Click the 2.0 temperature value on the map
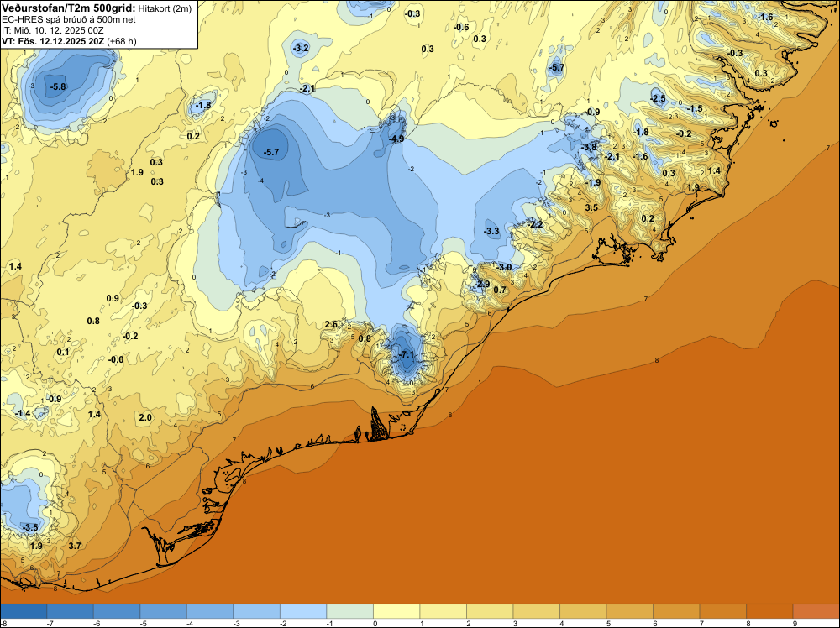The image size is (840, 628). [145, 417]
